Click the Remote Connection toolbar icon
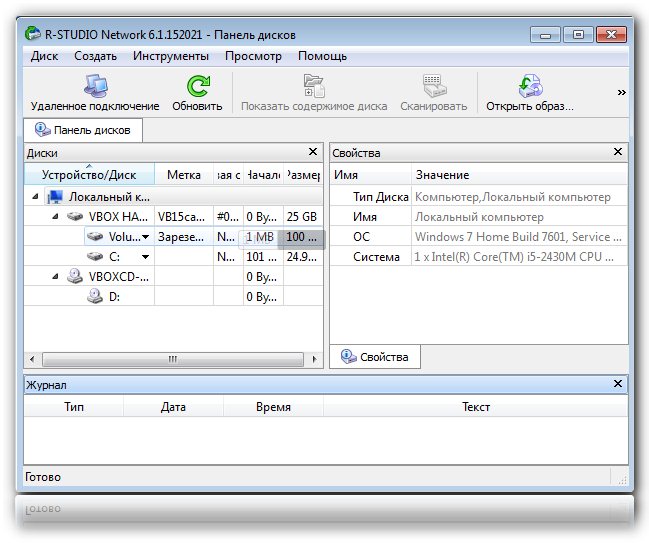649x543 pixels. [x=94, y=87]
